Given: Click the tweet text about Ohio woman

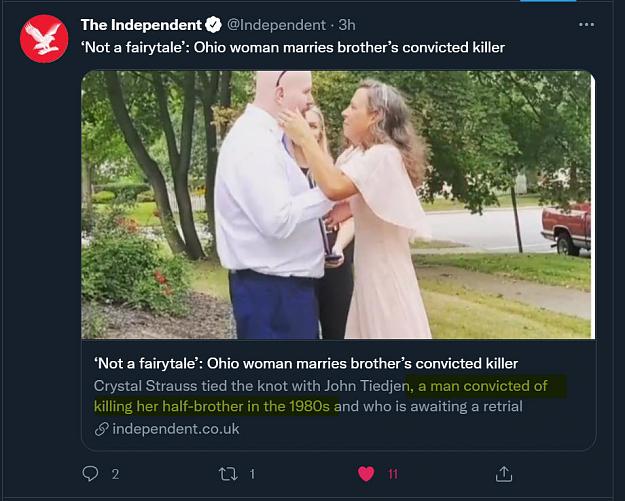Looking at the screenshot, I should pyautogui.click(x=293, y=47).
